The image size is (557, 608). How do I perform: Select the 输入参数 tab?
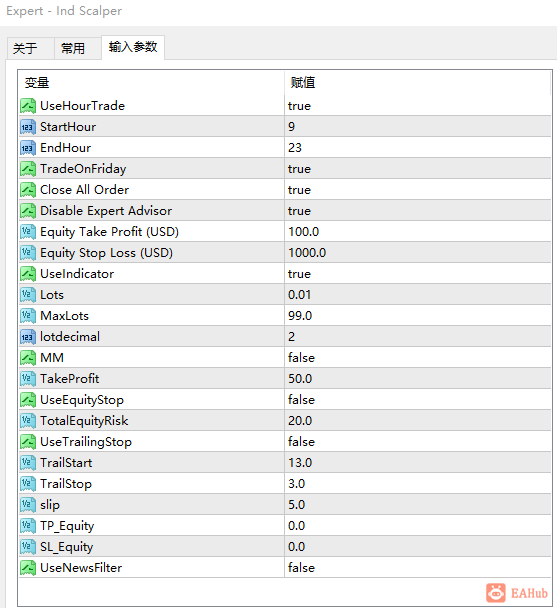(x=133, y=47)
